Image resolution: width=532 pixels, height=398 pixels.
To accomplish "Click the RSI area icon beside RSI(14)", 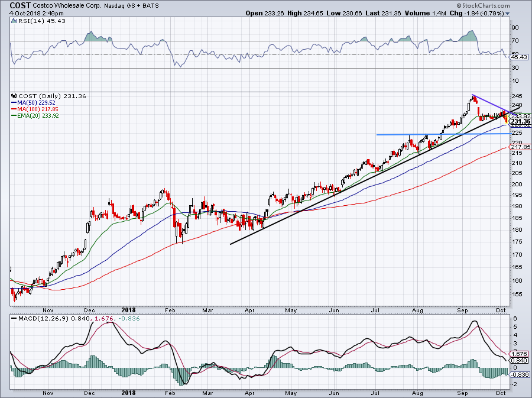I will (14, 21).
